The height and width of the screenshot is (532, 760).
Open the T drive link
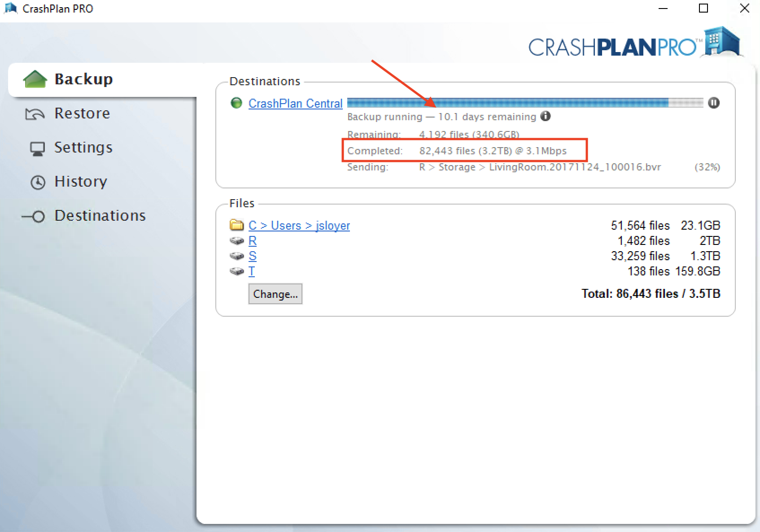252,271
